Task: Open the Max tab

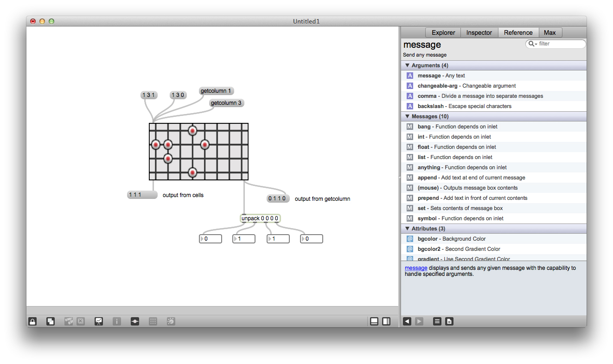Action: click(550, 32)
